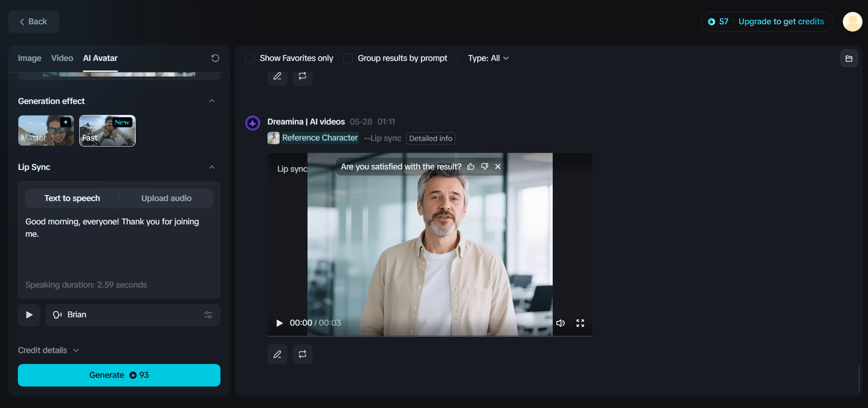The height and width of the screenshot is (408, 868).
Task: Click the Reference Character thumbnail
Action: (274, 138)
